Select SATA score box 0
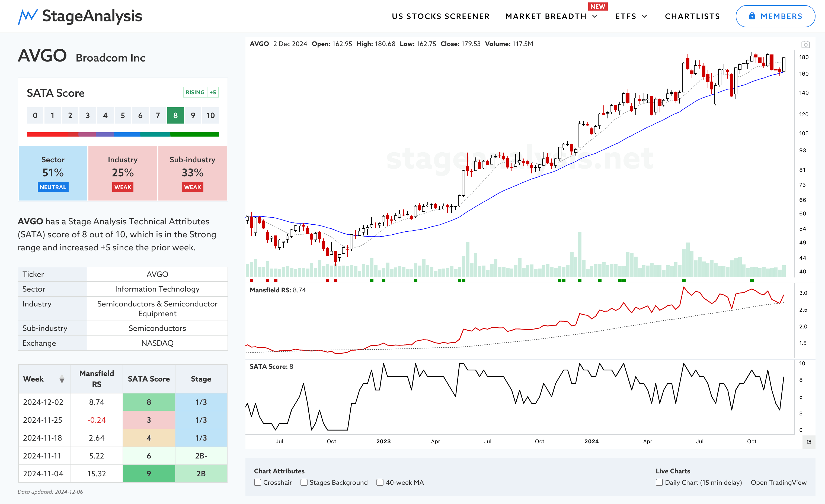825x504 pixels. (35, 115)
